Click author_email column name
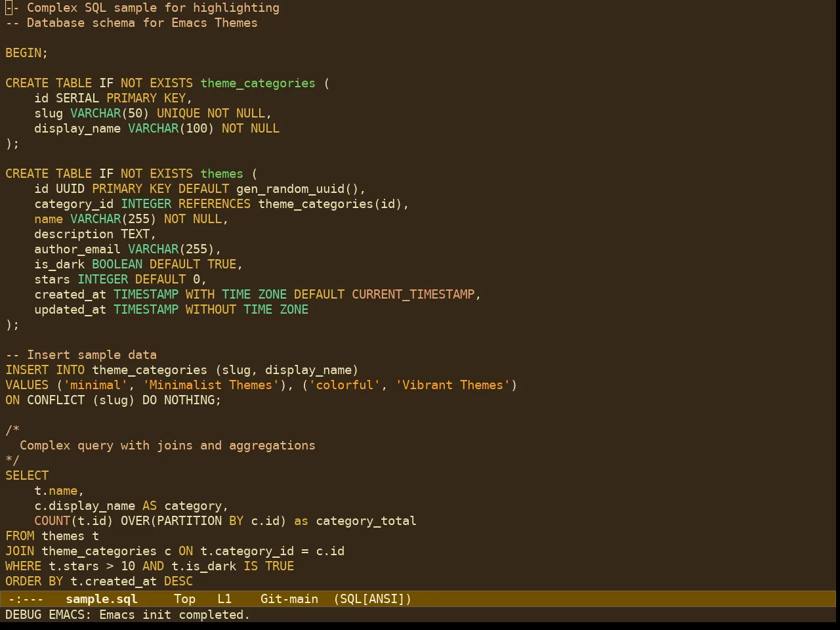Viewport: 840px width, 630px height. click(x=77, y=249)
